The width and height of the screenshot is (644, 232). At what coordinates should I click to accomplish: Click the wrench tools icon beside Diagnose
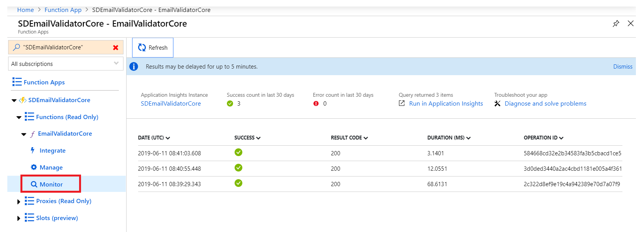click(497, 103)
